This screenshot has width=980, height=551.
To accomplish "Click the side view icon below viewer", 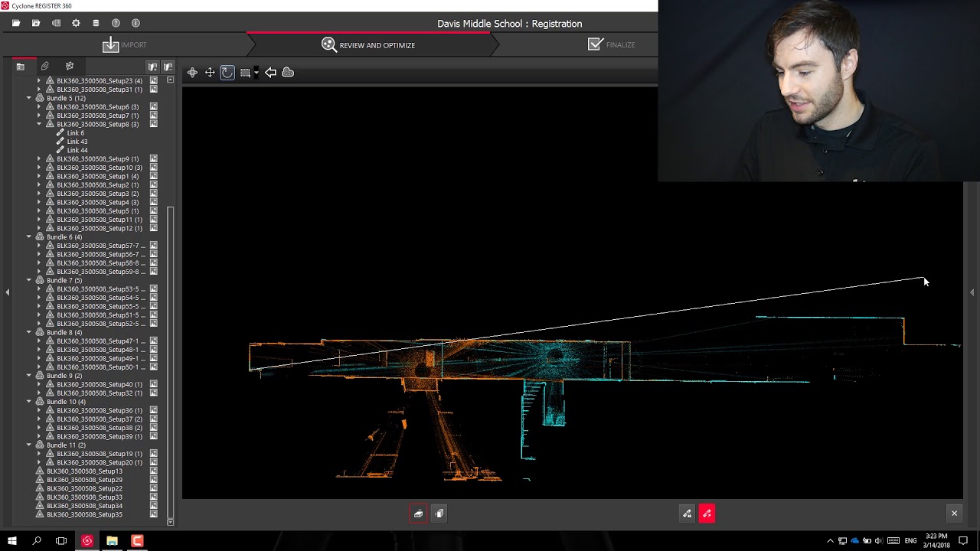I will pos(439,514).
